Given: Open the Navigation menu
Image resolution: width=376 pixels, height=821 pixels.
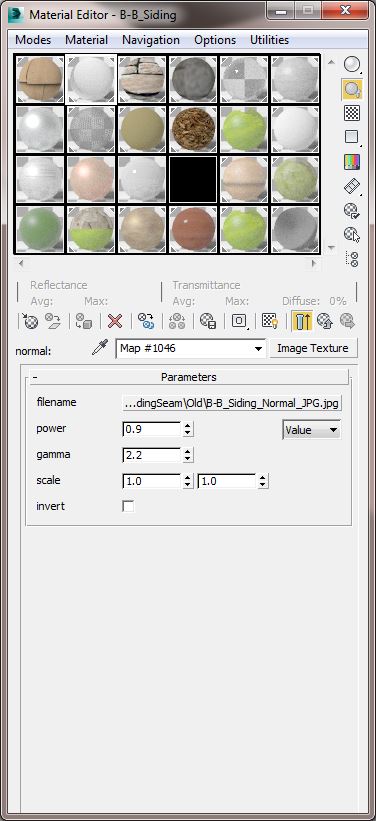Looking at the screenshot, I should click(151, 40).
